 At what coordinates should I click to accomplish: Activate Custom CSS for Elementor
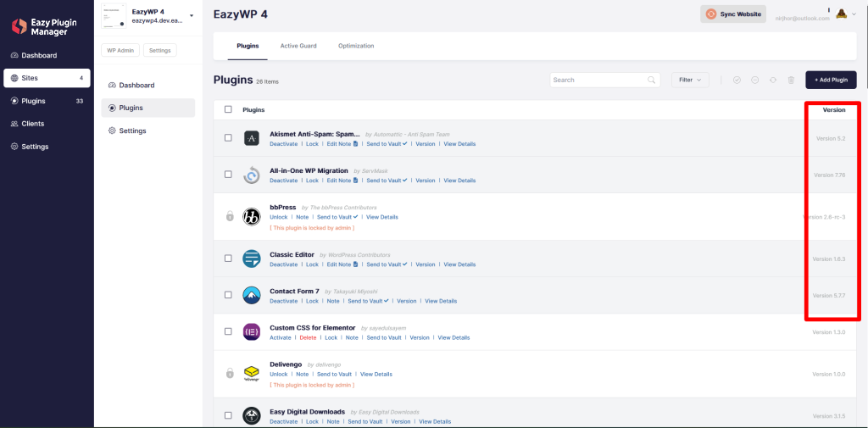pyautogui.click(x=280, y=338)
